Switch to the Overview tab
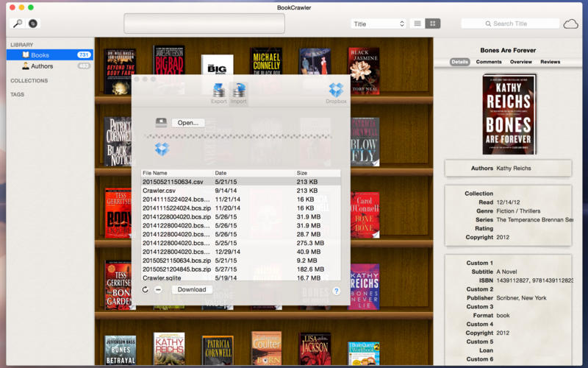The width and height of the screenshot is (588, 368). [x=521, y=62]
